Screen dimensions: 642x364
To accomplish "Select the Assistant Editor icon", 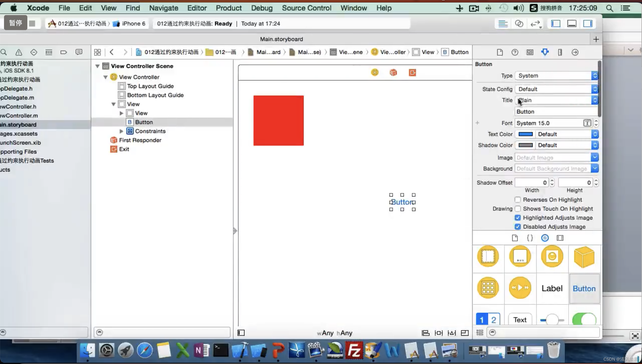I will [519, 23].
